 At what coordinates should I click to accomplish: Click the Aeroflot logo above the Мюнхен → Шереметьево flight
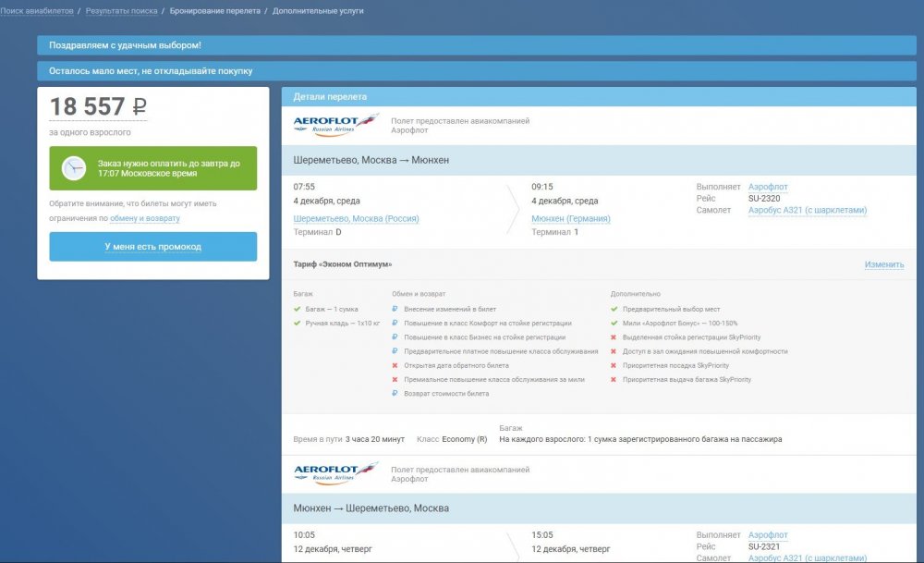tap(336, 473)
